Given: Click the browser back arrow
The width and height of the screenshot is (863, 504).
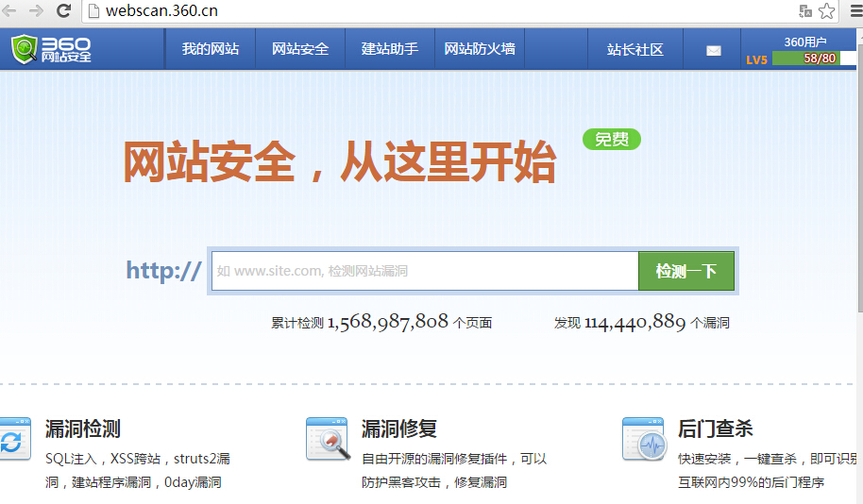Looking at the screenshot, I should [8, 10].
